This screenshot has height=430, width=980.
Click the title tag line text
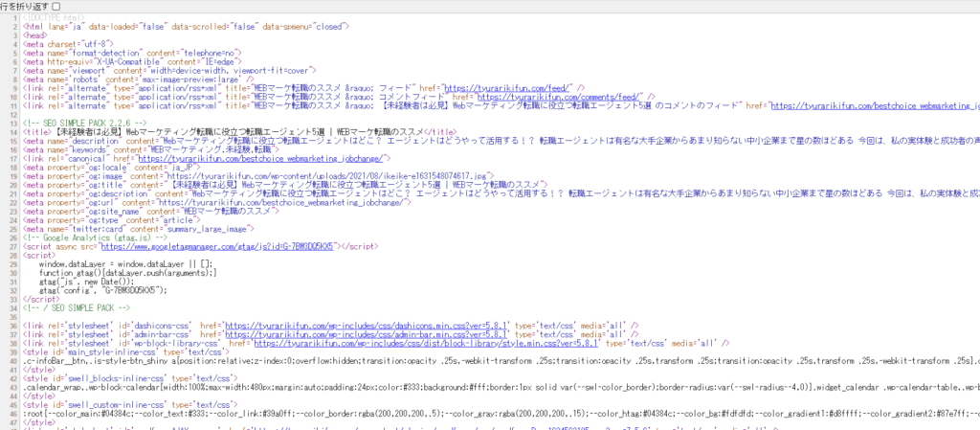(239, 132)
